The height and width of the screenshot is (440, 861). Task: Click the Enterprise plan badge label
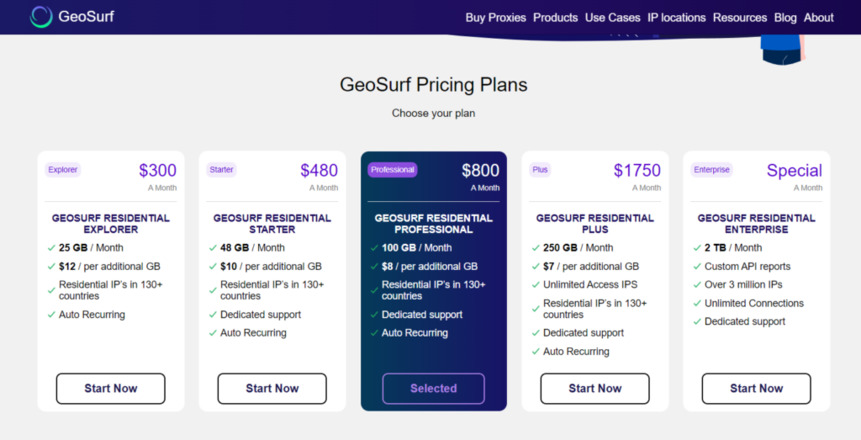click(x=712, y=170)
